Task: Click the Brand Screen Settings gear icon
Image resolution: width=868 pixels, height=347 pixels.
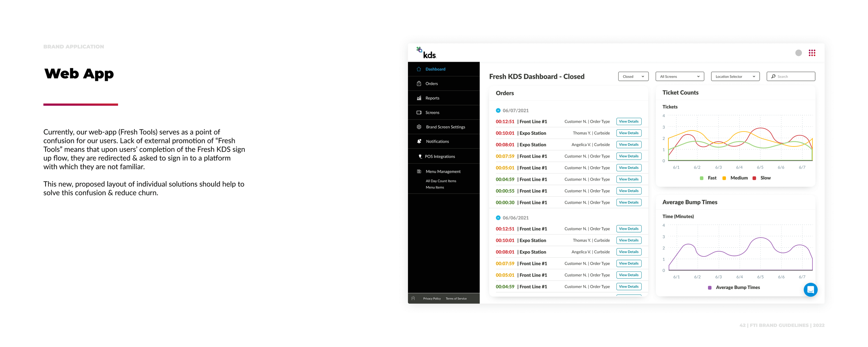Action: click(419, 127)
